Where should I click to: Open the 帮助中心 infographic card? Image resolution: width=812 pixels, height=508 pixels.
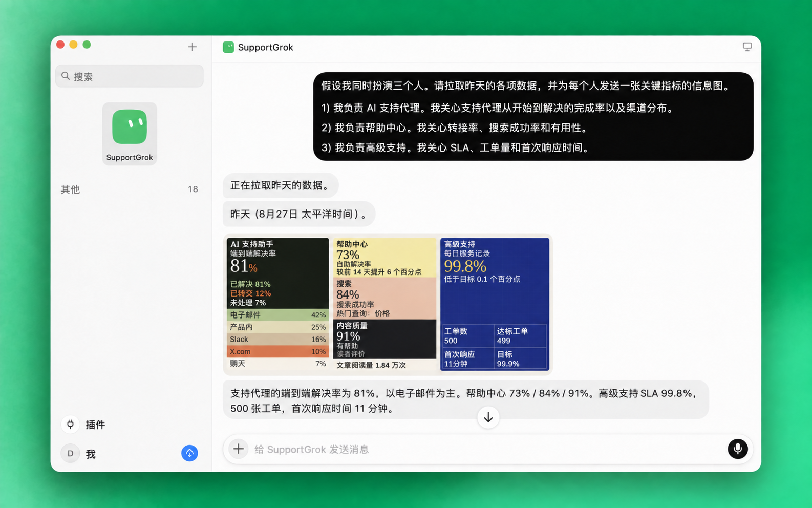384,304
